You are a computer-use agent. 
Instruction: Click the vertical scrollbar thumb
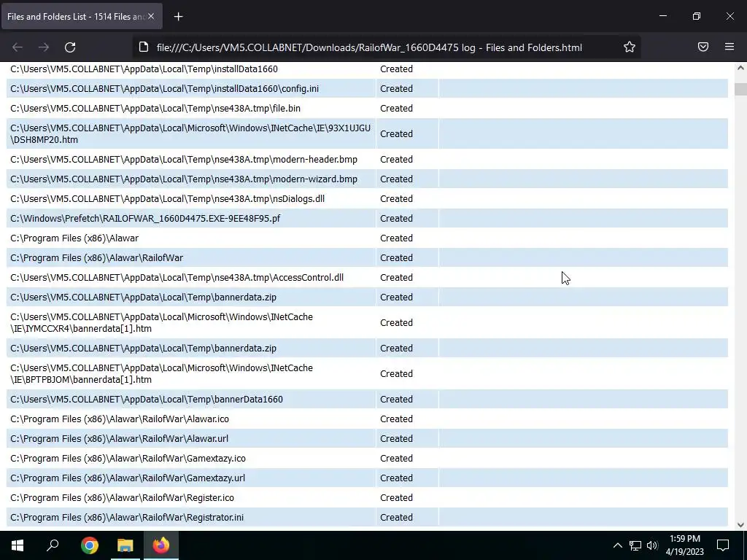[740, 89]
